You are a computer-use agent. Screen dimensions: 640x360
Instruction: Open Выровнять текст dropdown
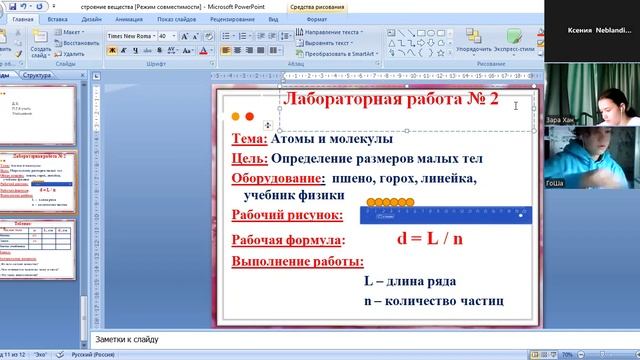(x=325, y=43)
